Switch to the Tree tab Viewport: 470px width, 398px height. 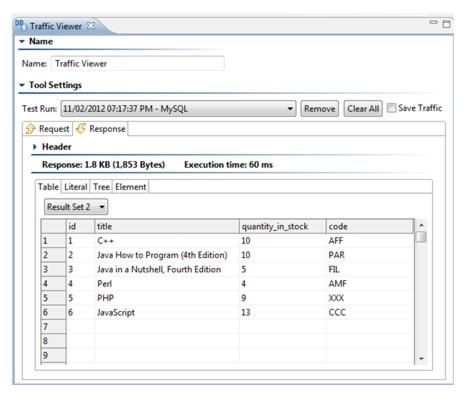coord(101,187)
